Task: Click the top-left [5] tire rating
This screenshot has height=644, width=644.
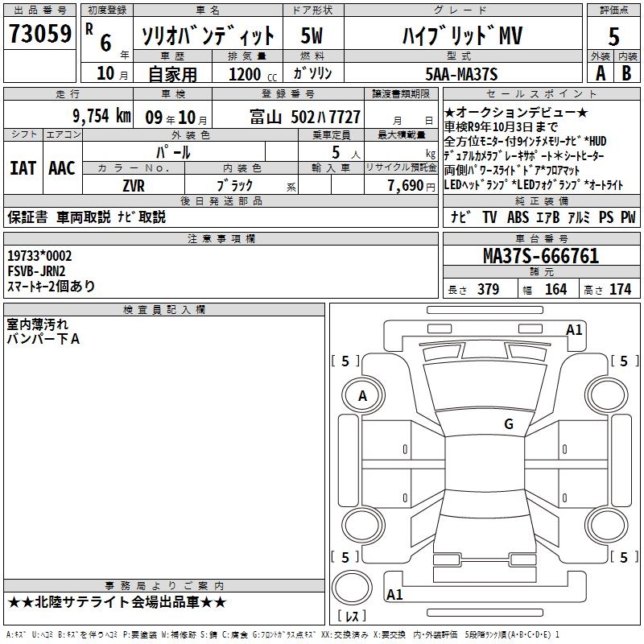Action: tap(345, 361)
